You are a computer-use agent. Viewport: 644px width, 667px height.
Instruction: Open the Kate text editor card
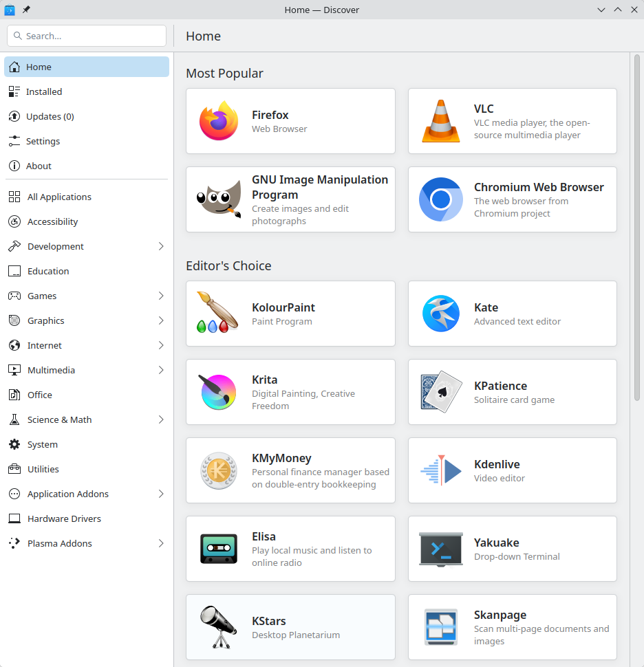click(x=512, y=314)
